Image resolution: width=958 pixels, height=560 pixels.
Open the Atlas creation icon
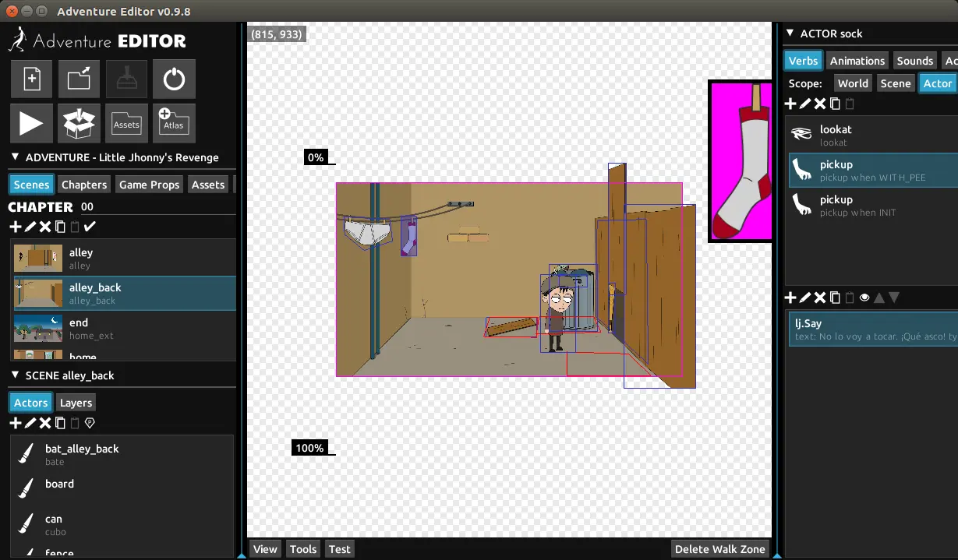pos(174,123)
